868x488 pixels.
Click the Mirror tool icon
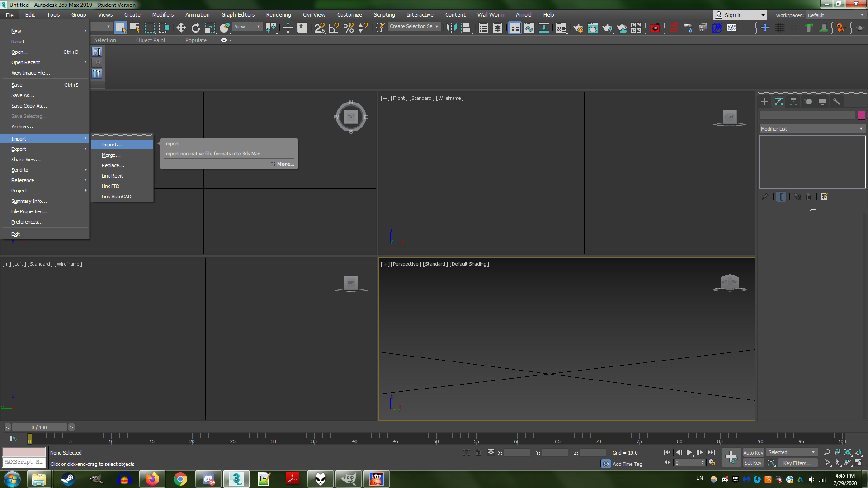(451, 28)
